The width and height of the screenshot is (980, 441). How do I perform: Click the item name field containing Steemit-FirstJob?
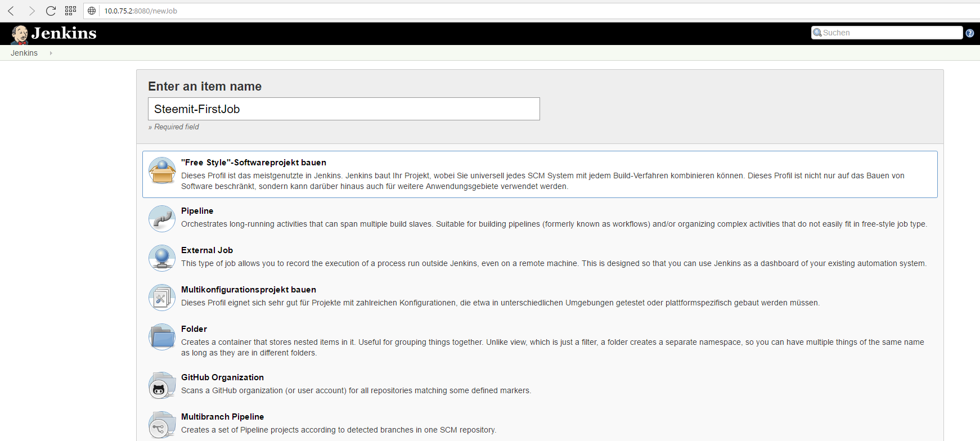pyautogui.click(x=344, y=109)
